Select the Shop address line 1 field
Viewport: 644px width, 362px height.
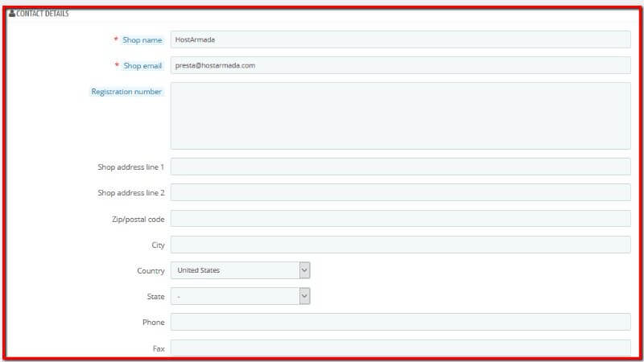pyautogui.click(x=400, y=167)
